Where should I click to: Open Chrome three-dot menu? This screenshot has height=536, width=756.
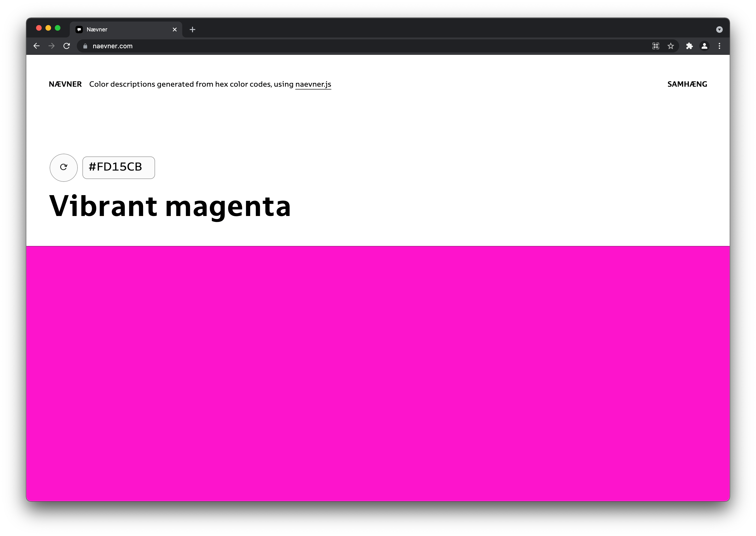click(x=719, y=46)
